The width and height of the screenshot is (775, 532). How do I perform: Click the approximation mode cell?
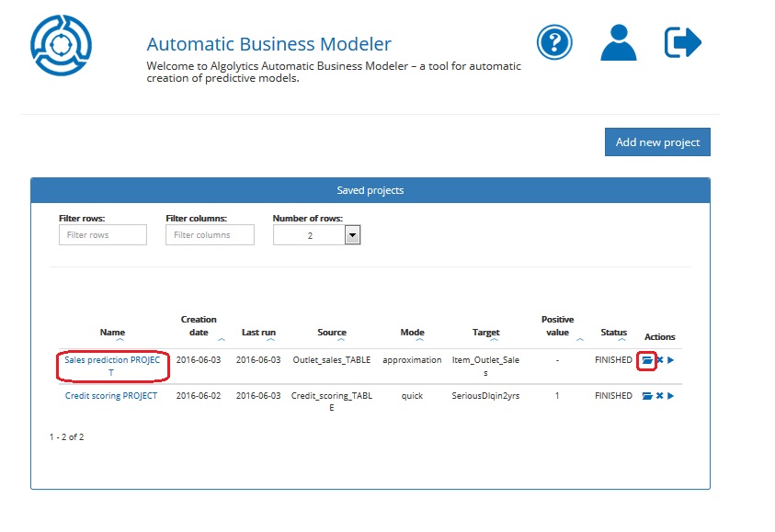click(x=412, y=360)
